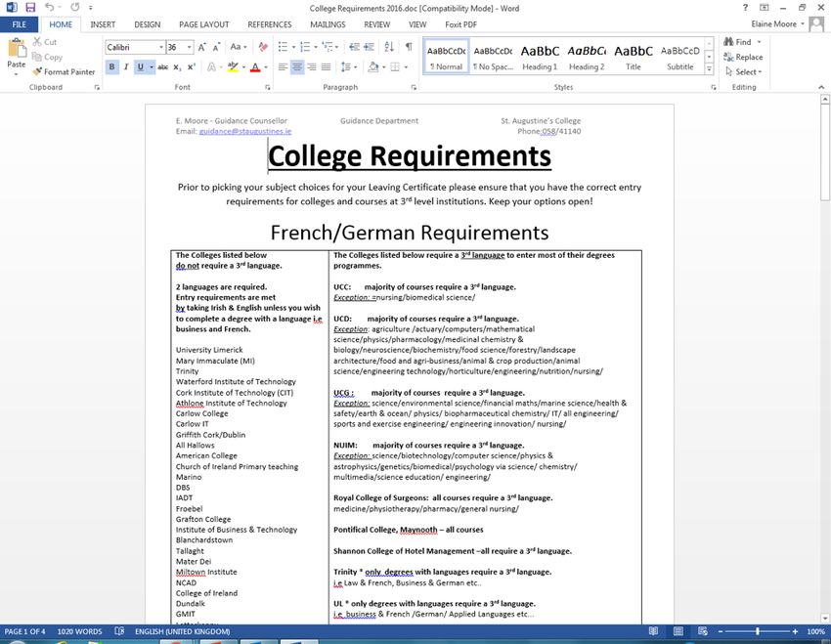831x644 pixels.
Task: Open the guidance@staugustines.ie email link
Action: [245, 131]
